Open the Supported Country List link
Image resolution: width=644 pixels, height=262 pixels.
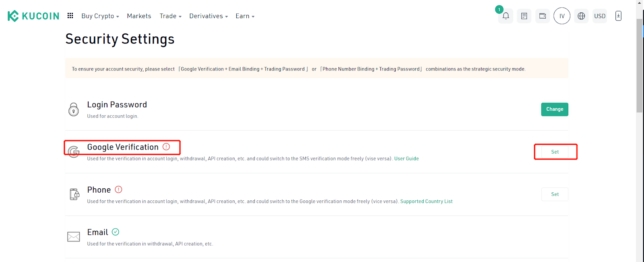click(426, 201)
